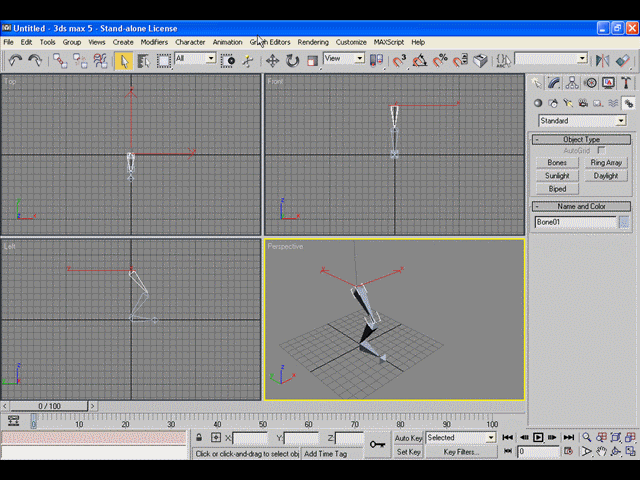The height and width of the screenshot is (480, 640).
Task: Open the Modify panel tab
Action: pos(554,83)
